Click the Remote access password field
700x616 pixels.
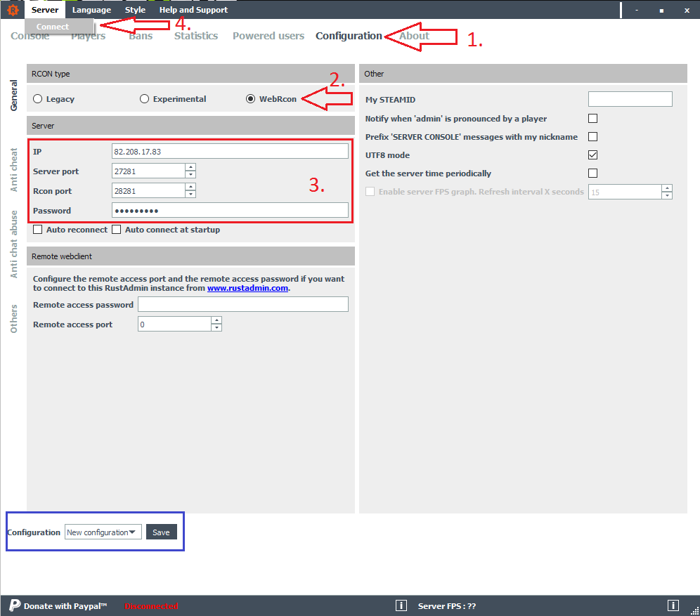tap(243, 304)
